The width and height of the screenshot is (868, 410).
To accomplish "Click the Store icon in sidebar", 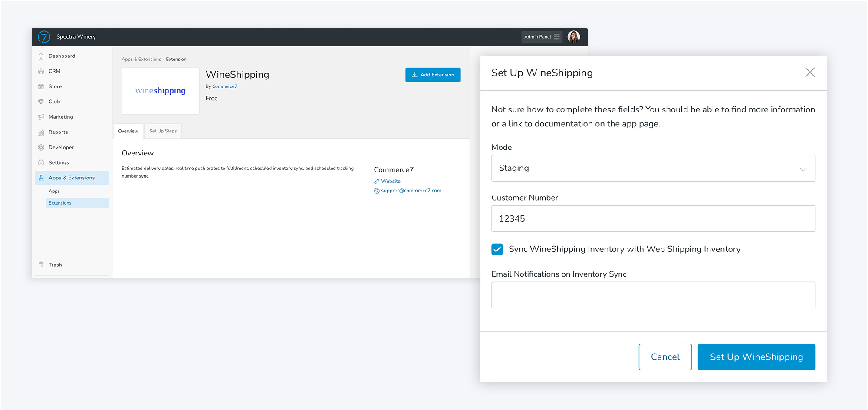I will [41, 86].
